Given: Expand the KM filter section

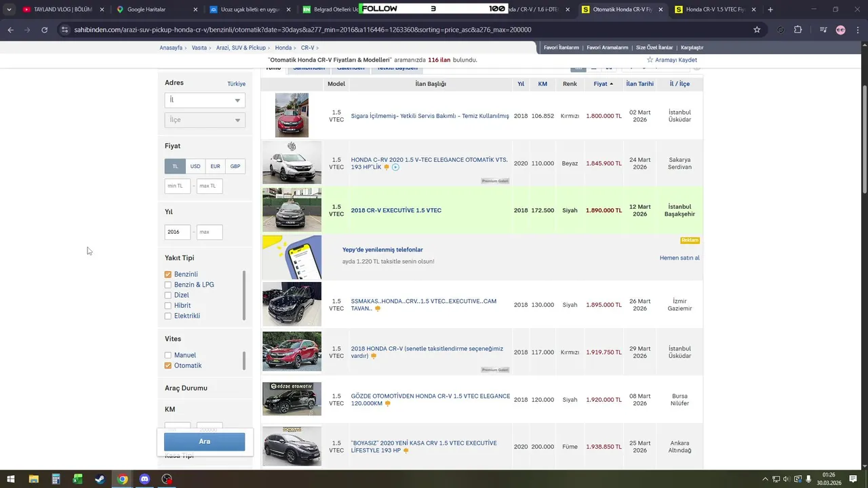Looking at the screenshot, I should point(170,409).
